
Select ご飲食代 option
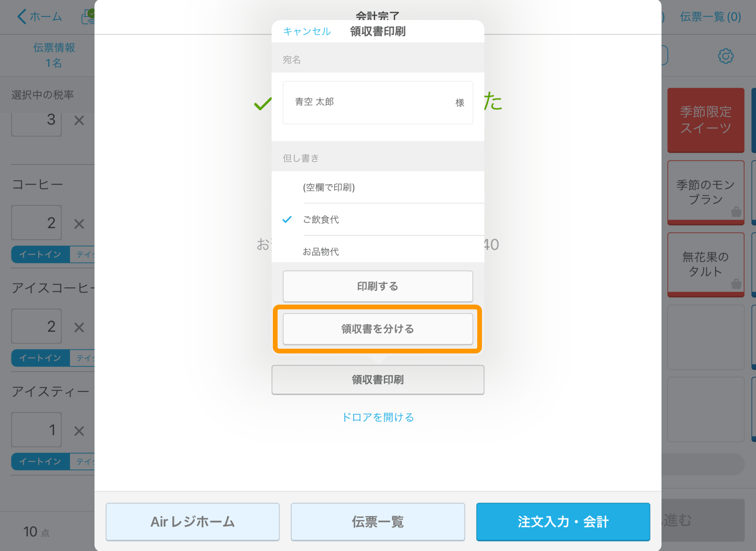click(x=321, y=220)
